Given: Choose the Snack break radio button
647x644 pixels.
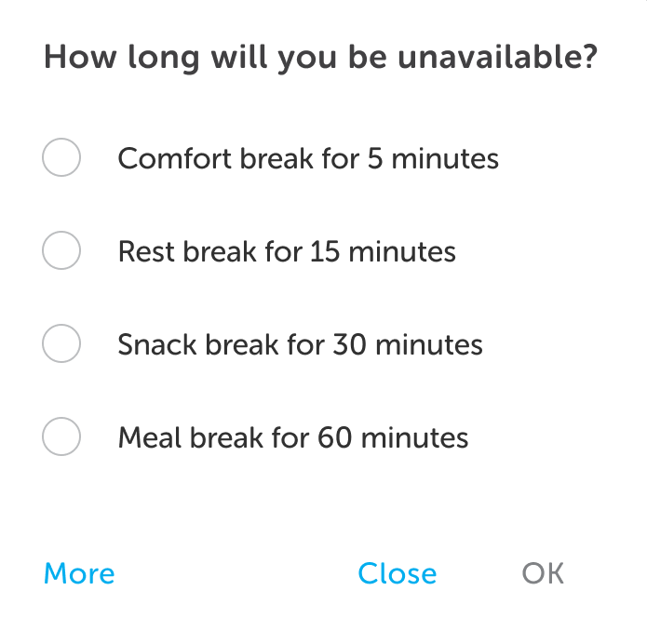Looking at the screenshot, I should click(x=61, y=344).
